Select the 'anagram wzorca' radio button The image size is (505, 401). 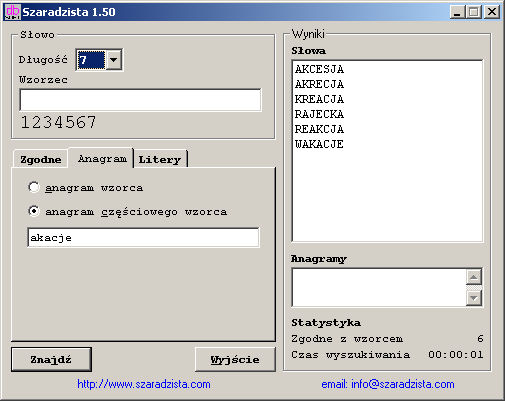click(34, 187)
